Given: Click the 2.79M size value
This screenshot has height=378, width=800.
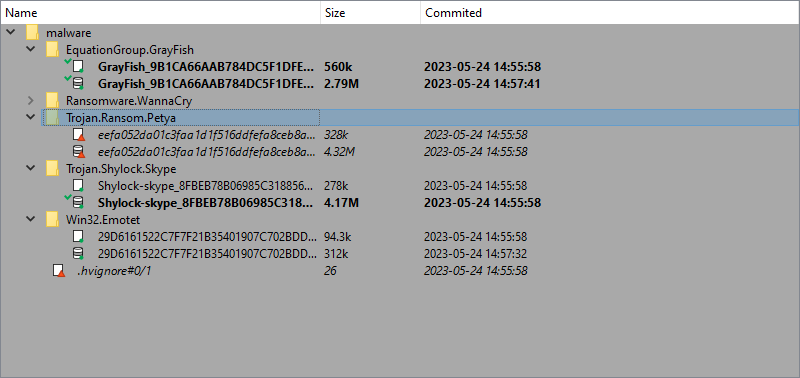Looking at the screenshot, I should click(x=341, y=84).
